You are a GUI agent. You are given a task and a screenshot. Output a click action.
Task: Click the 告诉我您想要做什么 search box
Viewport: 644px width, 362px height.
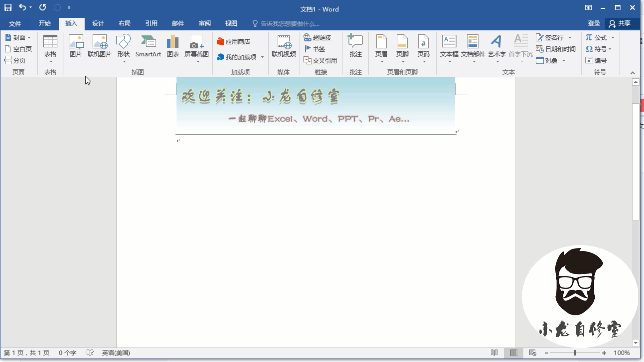tap(290, 24)
